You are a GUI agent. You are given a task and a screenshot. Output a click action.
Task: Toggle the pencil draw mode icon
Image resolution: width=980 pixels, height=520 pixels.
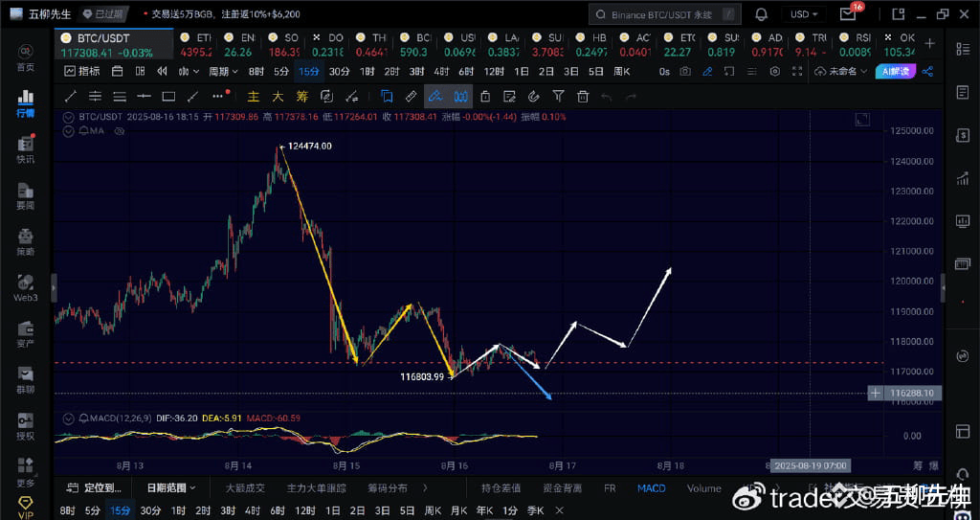707,71
